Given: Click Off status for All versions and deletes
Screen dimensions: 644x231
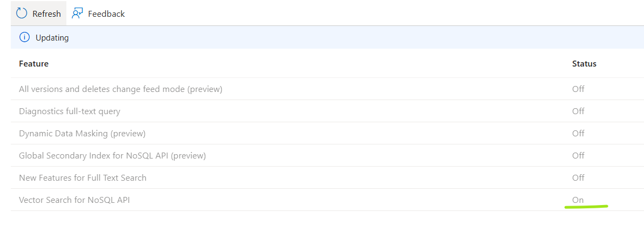Looking at the screenshot, I should [x=578, y=89].
